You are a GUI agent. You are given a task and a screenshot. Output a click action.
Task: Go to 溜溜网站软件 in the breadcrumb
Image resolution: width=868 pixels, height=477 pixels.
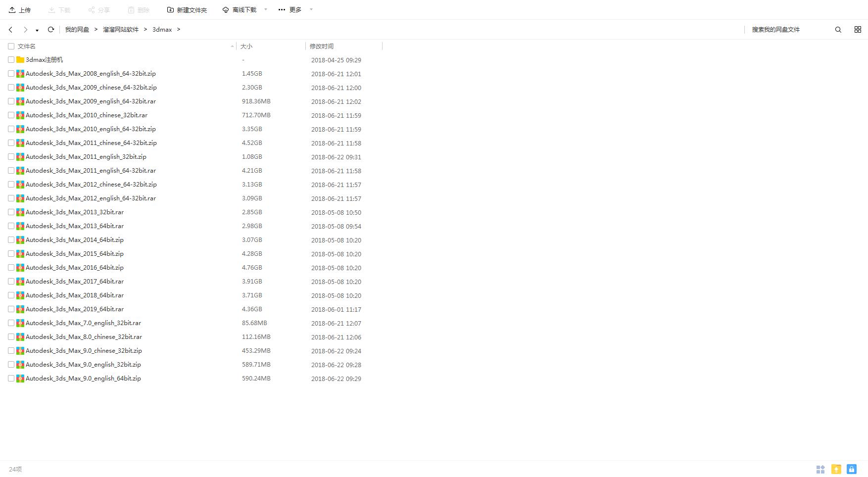121,30
